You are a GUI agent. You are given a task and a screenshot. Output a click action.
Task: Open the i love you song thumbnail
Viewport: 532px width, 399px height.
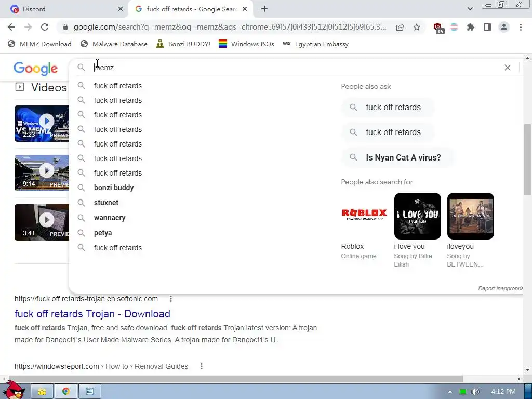(417, 216)
